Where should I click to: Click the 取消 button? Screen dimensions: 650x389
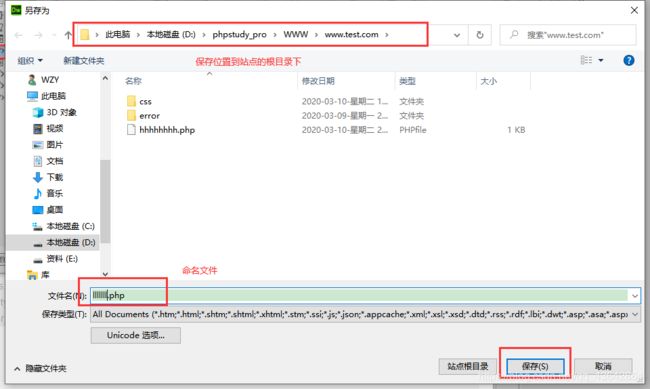coord(603,366)
